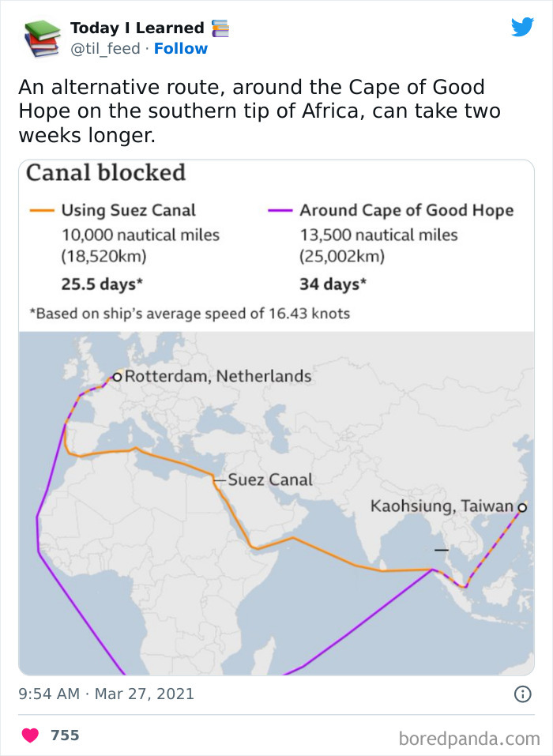Open the Today I Learned profile name

pos(137,28)
